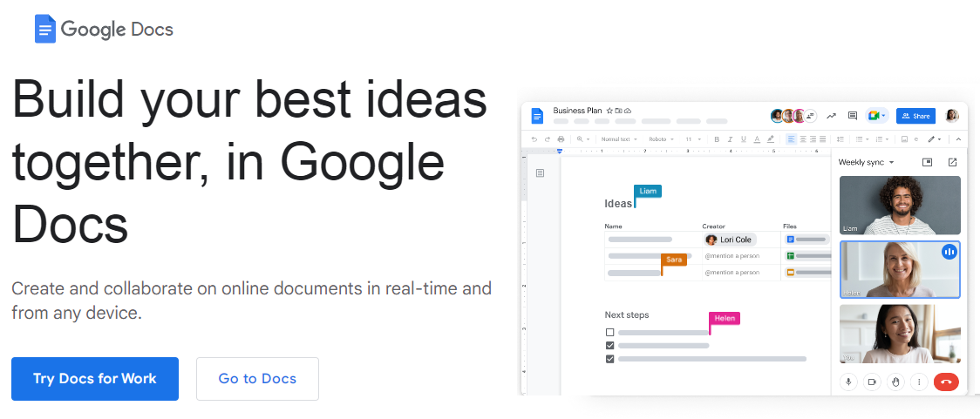Apply bold formatting
Image resolution: width=980 pixels, height=419 pixels.
[x=717, y=139]
